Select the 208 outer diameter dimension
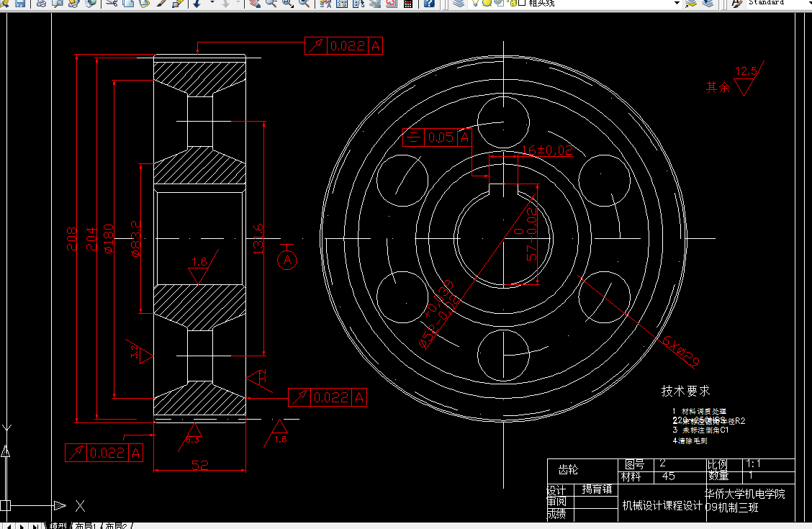Image resolution: width=812 pixels, height=529 pixels. pyautogui.click(x=71, y=239)
